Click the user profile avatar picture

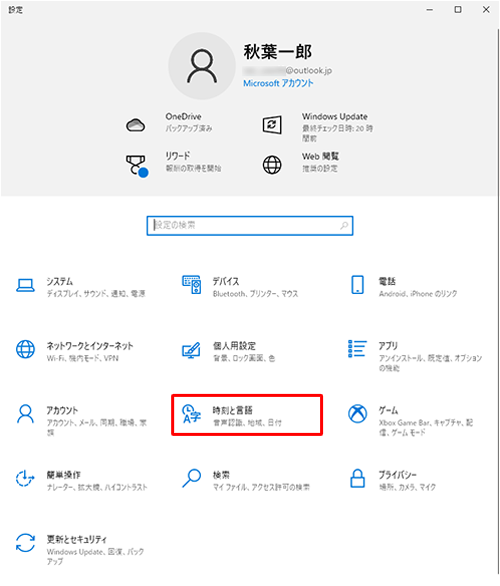[202, 66]
